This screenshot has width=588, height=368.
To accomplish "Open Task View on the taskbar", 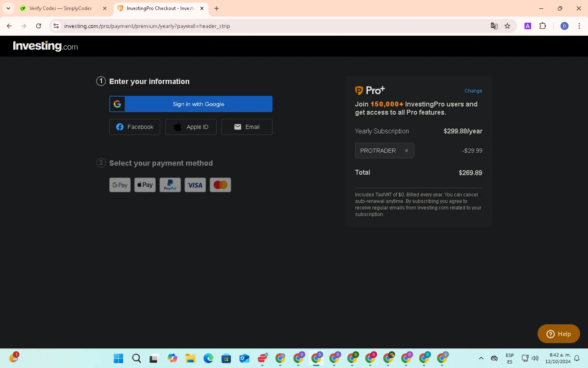I will click(x=154, y=358).
